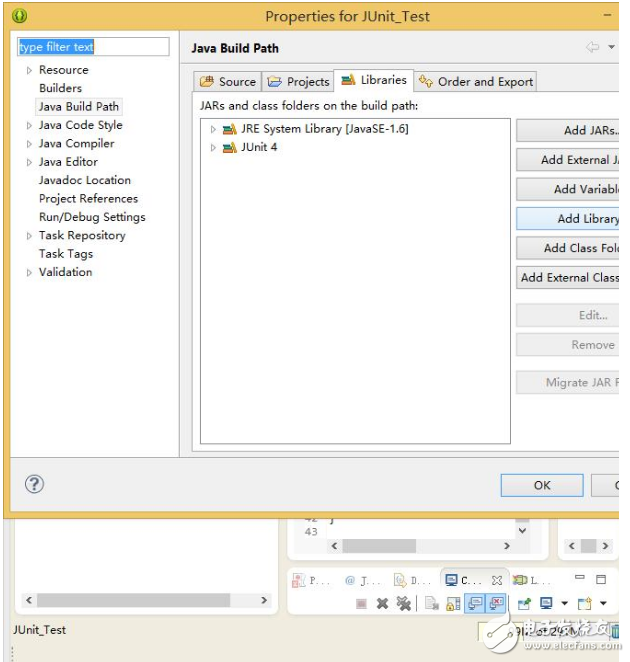This screenshot has width=630, height=662.
Task: Select Java Build Path in tree
Action: coord(78,107)
